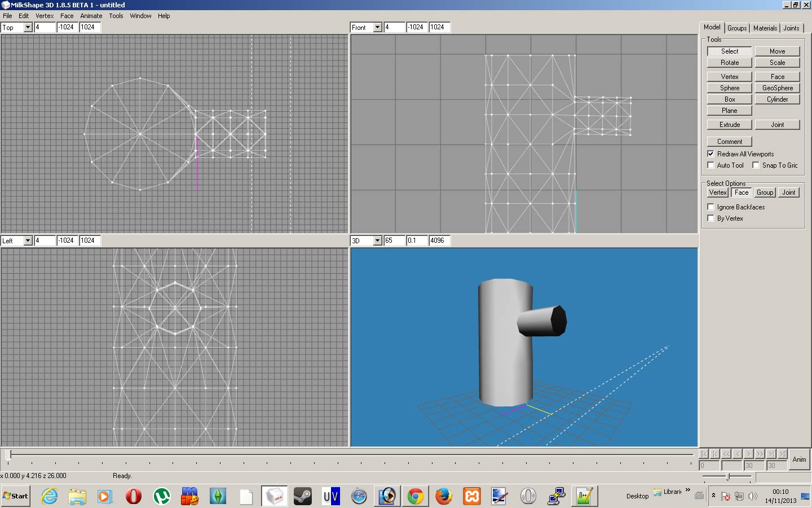Launch Firefox from the taskbar

click(444, 496)
